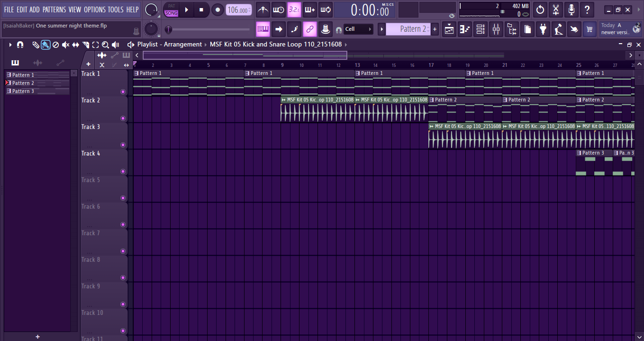
Task: Mute Track 3 with its green dot
Action: [123, 145]
